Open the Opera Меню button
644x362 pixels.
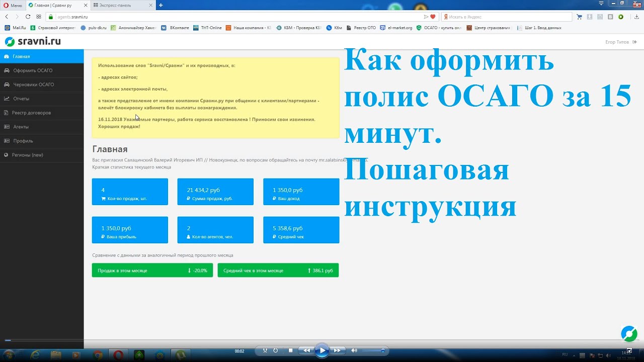click(13, 5)
